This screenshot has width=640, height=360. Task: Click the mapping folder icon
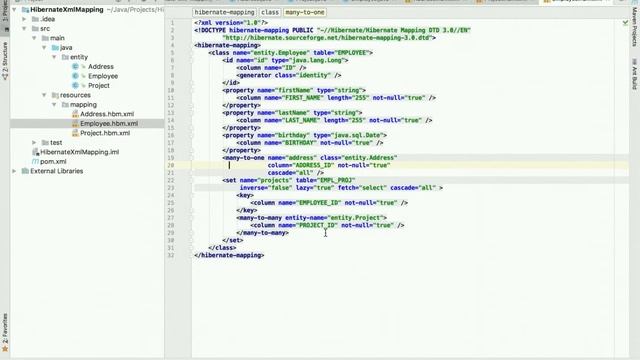[x=65, y=104]
